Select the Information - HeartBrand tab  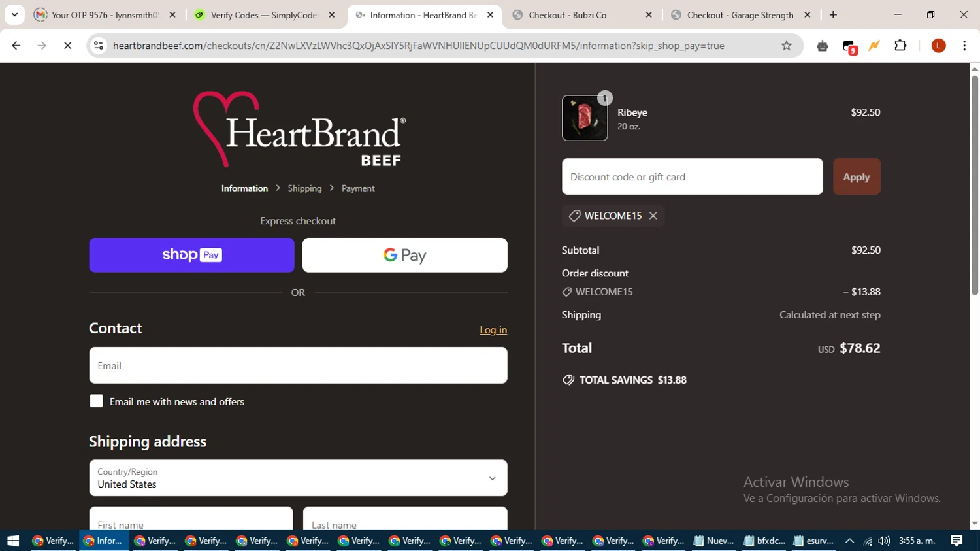click(x=423, y=14)
